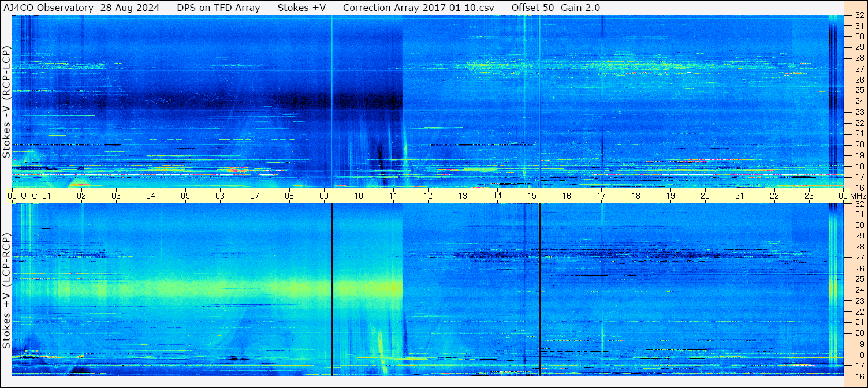Select the 01 hour mark on time axis
This screenshot has width=868, height=388.
[x=47, y=196]
